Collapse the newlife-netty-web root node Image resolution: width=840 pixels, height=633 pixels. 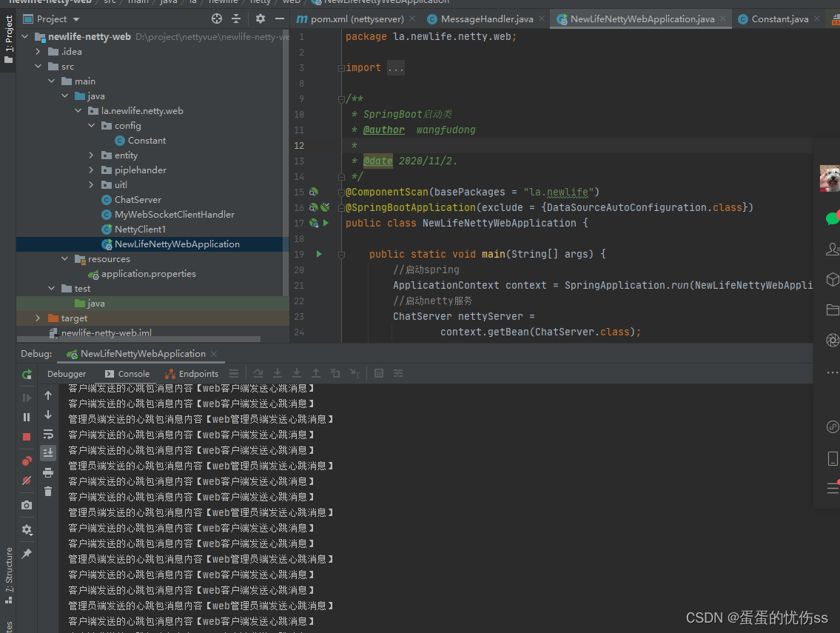pyautogui.click(x=24, y=36)
